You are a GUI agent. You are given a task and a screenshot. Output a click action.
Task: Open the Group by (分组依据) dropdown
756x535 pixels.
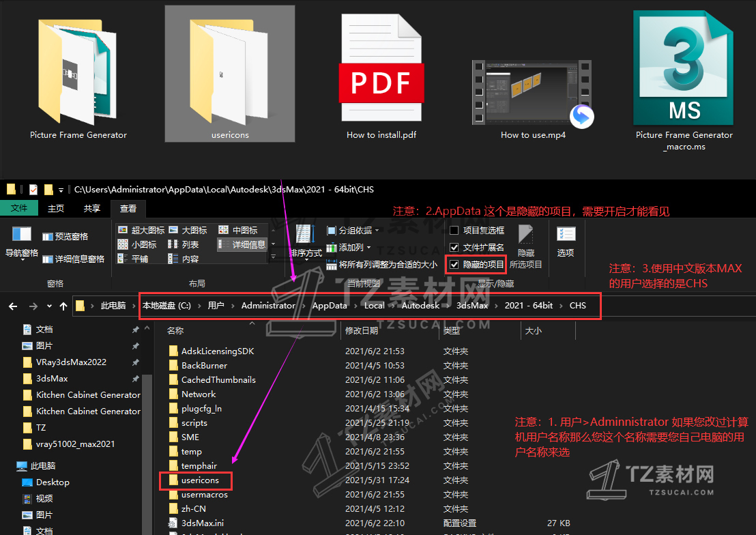coord(353,231)
